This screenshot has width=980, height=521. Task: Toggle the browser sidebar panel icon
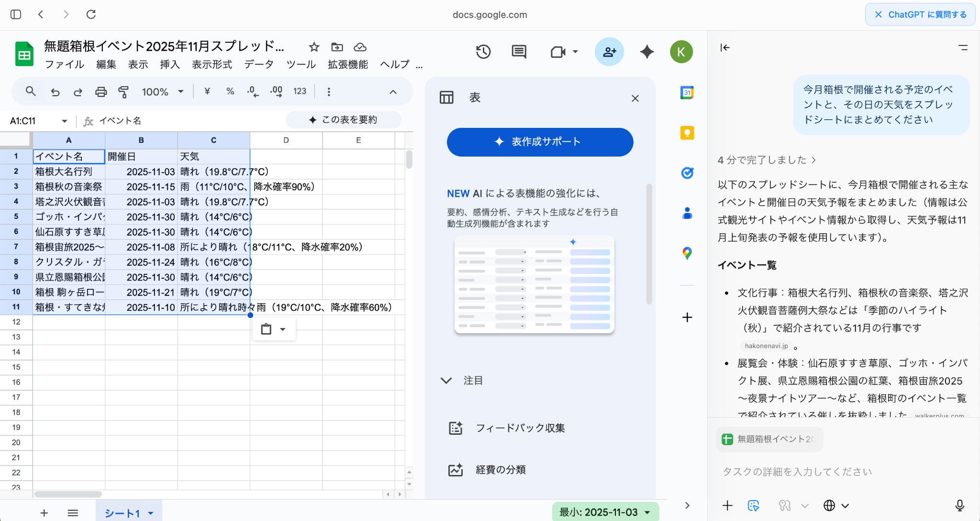[x=16, y=14]
